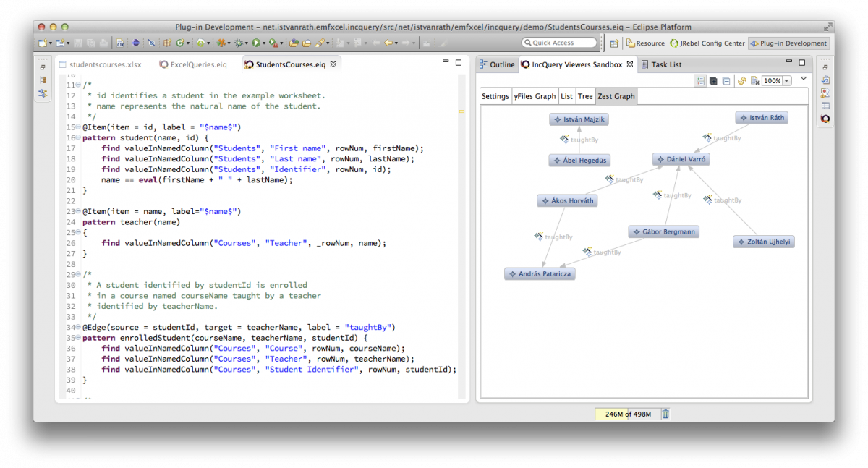Click the Restore icon in left sidebar
The width and height of the screenshot is (868, 468).
coord(43,67)
